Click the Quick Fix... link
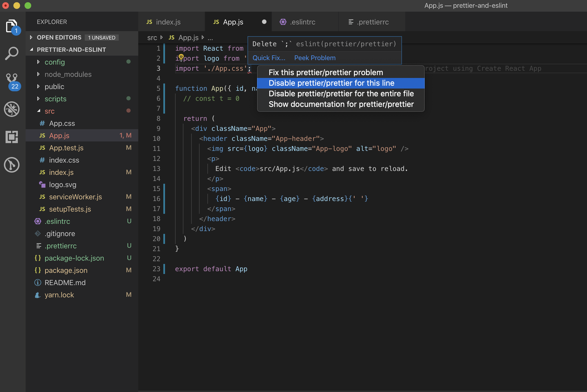587x392 pixels. click(x=269, y=58)
